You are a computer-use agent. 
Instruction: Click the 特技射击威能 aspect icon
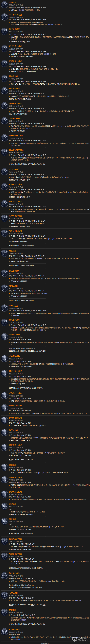(4, 32)
